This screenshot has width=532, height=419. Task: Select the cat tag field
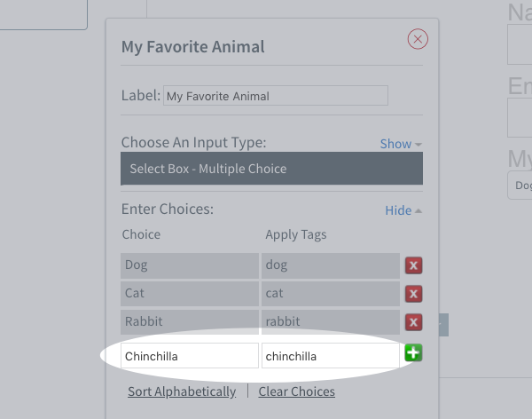330,293
